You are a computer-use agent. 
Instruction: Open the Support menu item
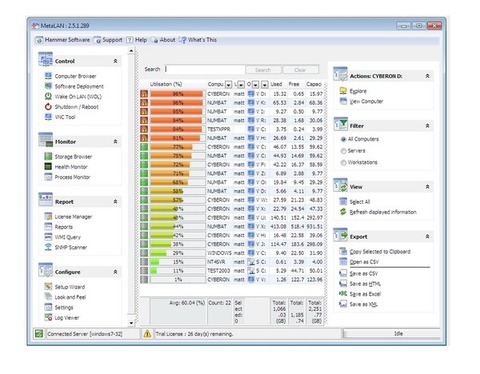click(x=108, y=40)
